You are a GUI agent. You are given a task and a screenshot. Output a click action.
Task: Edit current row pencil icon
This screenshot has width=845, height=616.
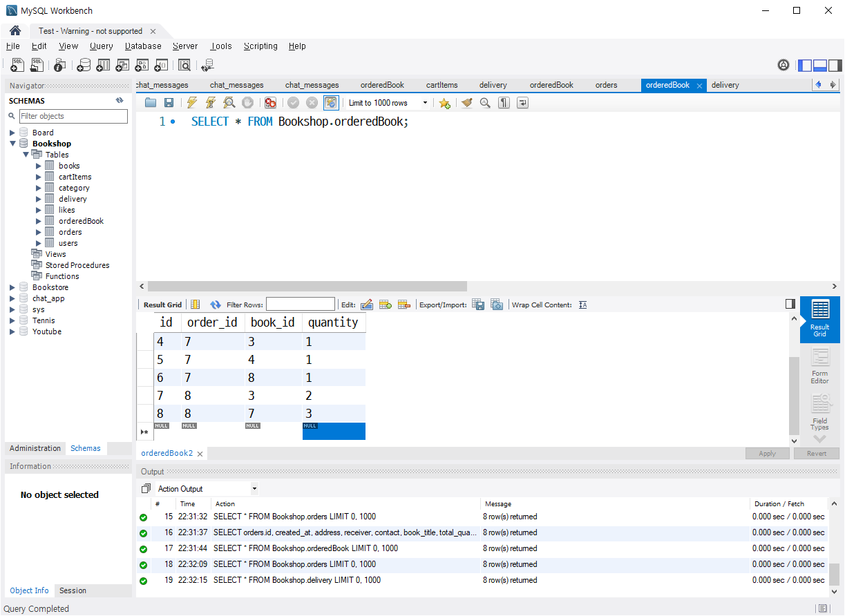click(367, 305)
